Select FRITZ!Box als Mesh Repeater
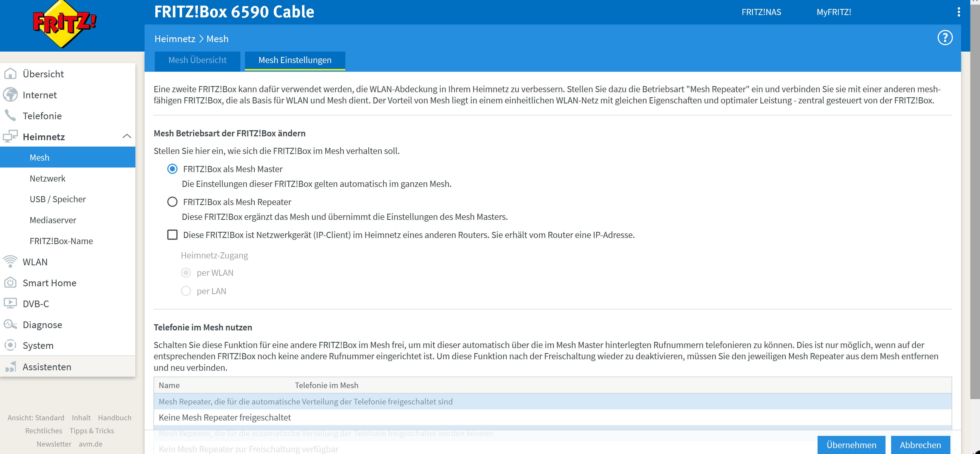Viewport: 980px width, 454px height. click(x=172, y=202)
